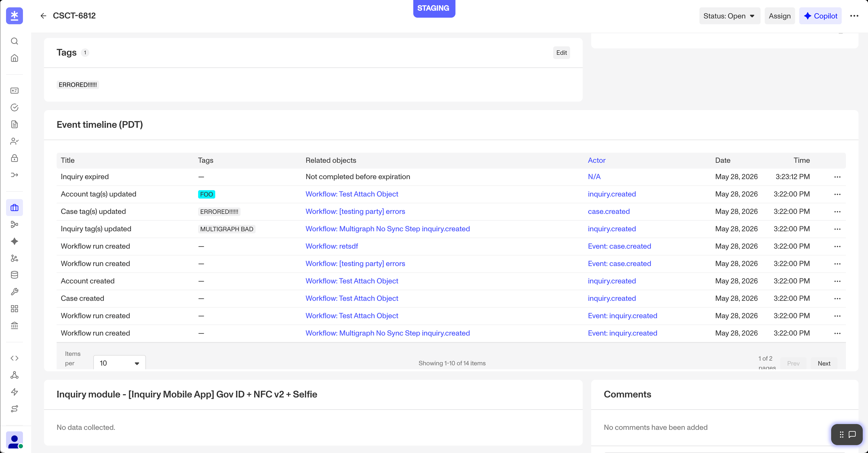The height and width of the screenshot is (453, 868).
Task: Open row menu for Inquiry expired event
Action: point(837,177)
